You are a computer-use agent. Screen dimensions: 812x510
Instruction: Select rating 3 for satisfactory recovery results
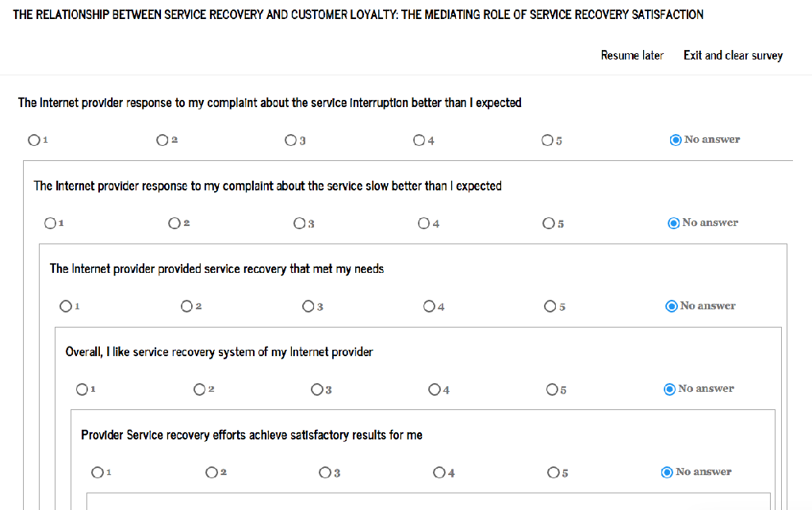click(325, 473)
